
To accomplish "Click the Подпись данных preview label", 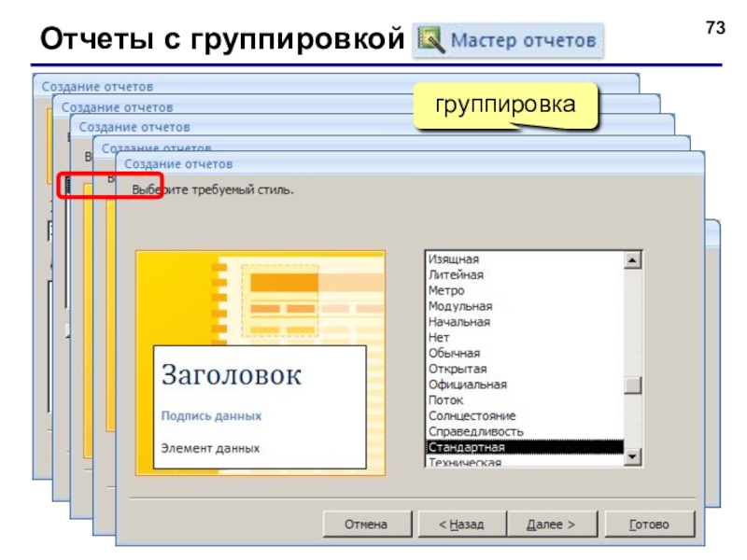I will coord(211,415).
